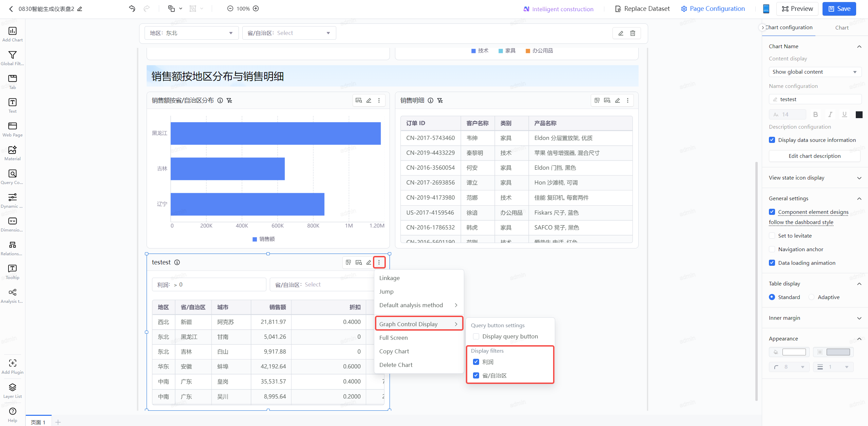Open the top 省/自治区 Select dropdown
The image size is (868, 426).
point(289,33)
